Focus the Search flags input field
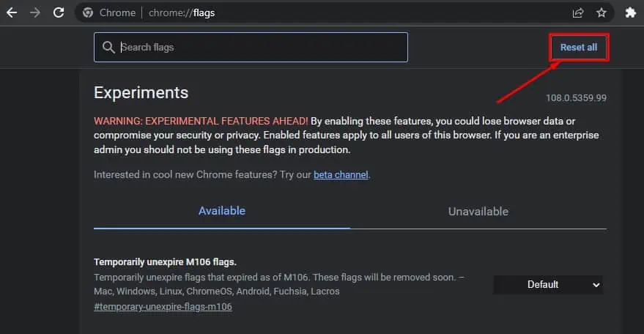 pyautogui.click(x=251, y=48)
